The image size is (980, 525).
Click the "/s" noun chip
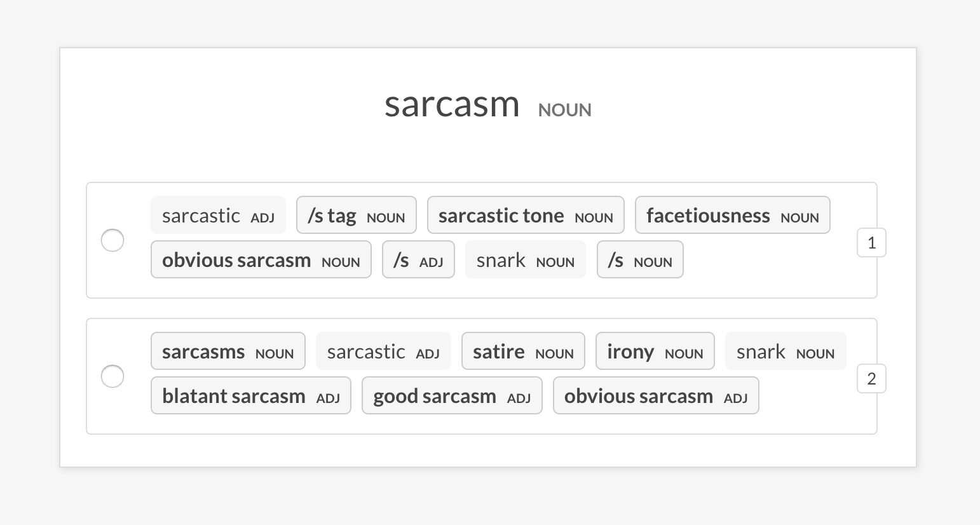point(639,260)
